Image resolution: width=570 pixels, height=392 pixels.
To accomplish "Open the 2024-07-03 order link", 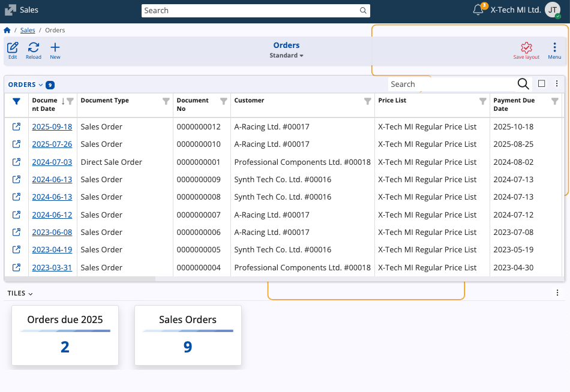I will (x=52, y=162).
